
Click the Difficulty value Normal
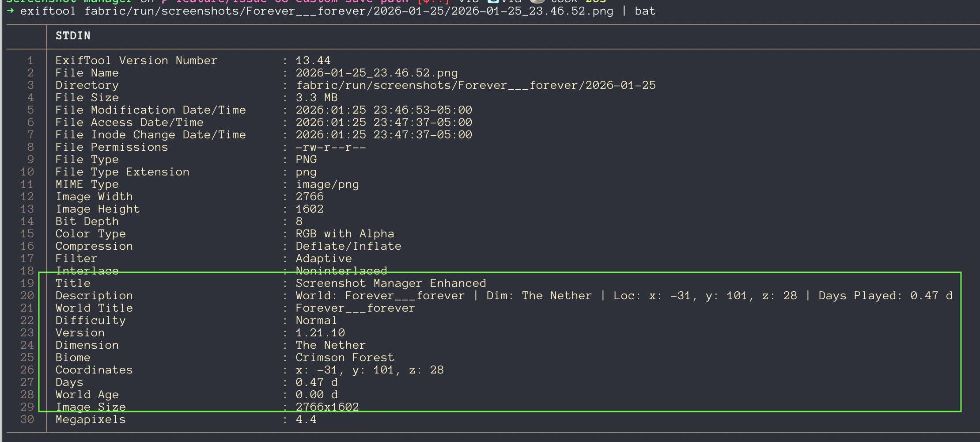[x=316, y=320]
